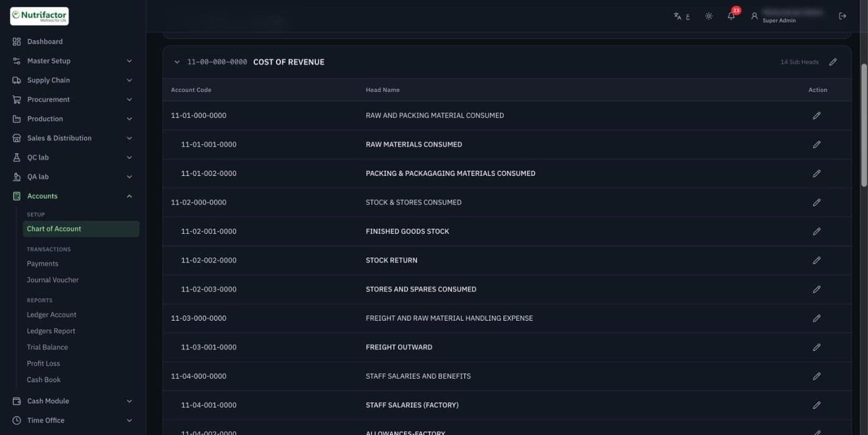This screenshot has width=868, height=435.
Task: Click the 14 Sub Heads label
Action: 799,62
